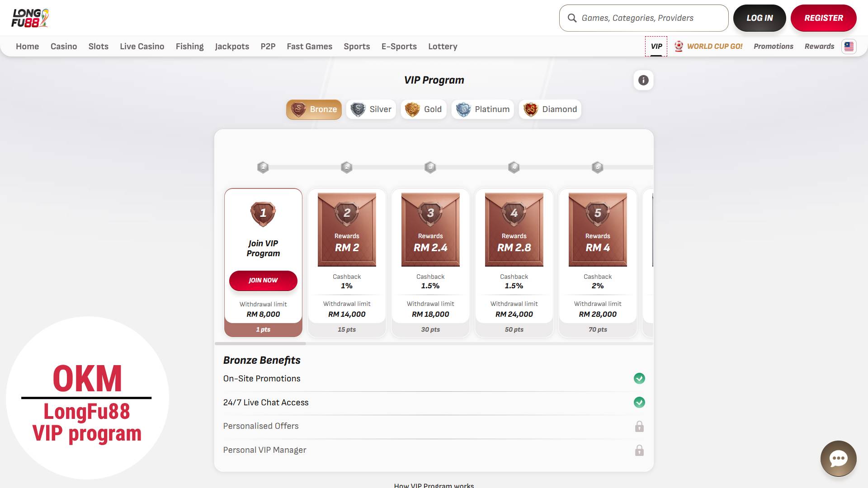Viewport: 868px width, 488px height.
Task: Switch to the Diamond tier
Action: click(550, 109)
